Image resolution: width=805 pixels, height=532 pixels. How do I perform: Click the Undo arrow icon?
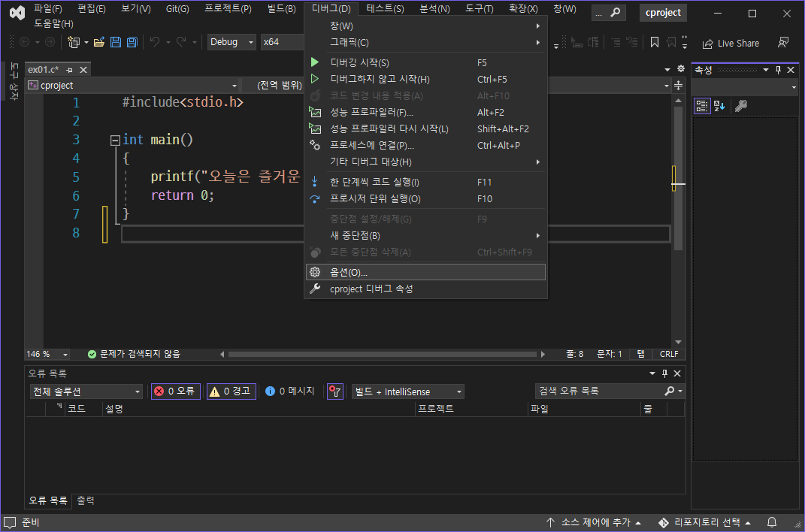pos(155,42)
